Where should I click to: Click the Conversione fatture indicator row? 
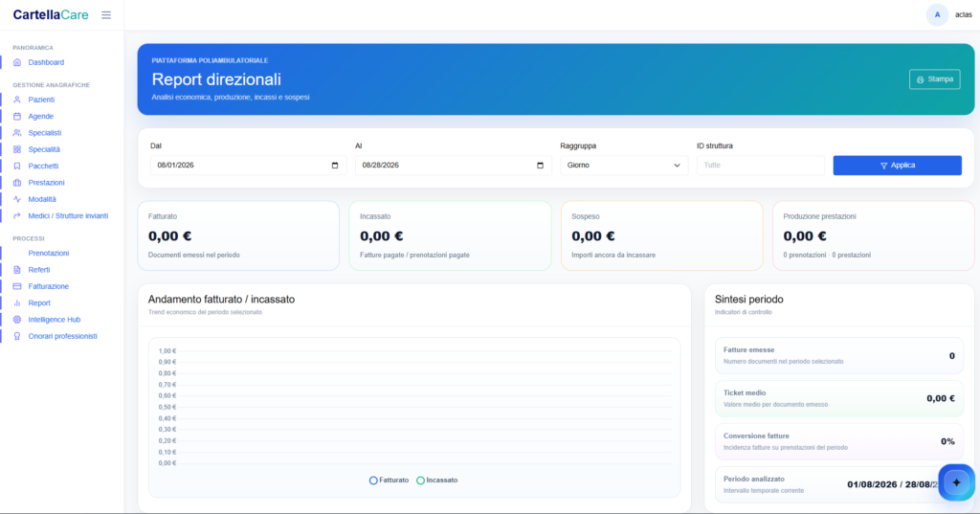tap(838, 441)
